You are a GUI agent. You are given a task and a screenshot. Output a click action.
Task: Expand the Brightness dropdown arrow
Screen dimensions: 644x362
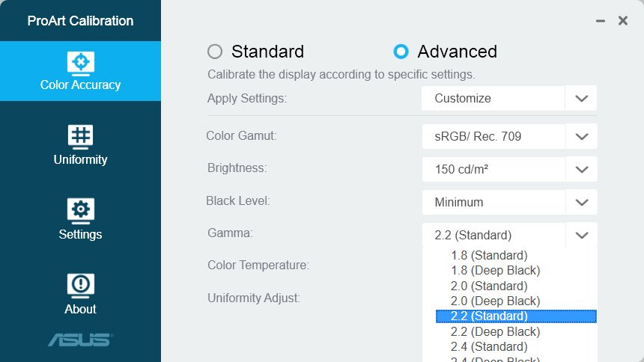click(x=581, y=170)
